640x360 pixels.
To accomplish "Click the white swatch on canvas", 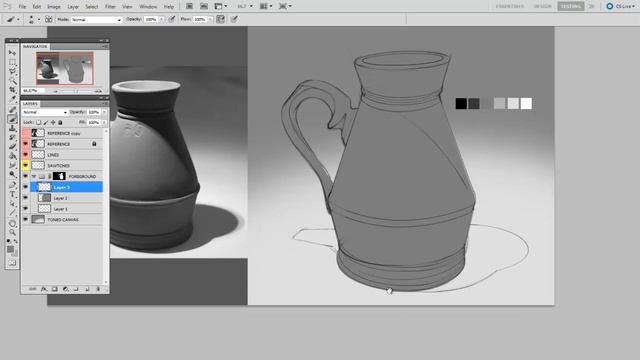I will point(526,104).
